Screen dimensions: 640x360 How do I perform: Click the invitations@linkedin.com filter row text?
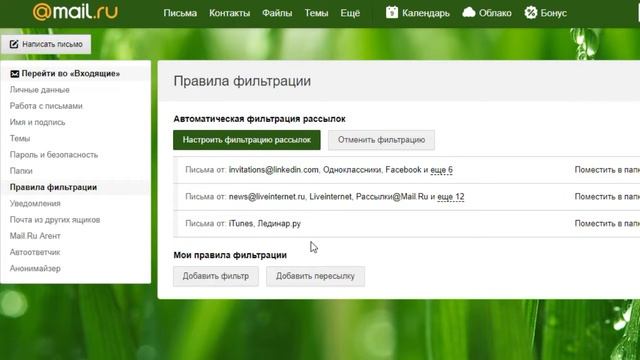pyautogui.click(x=319, y=170)
